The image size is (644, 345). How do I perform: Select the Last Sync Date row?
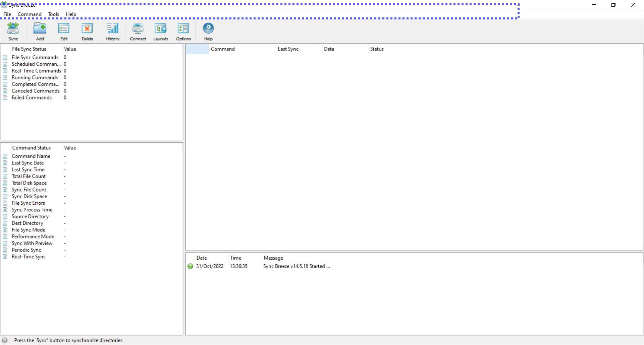click(92, 163)
